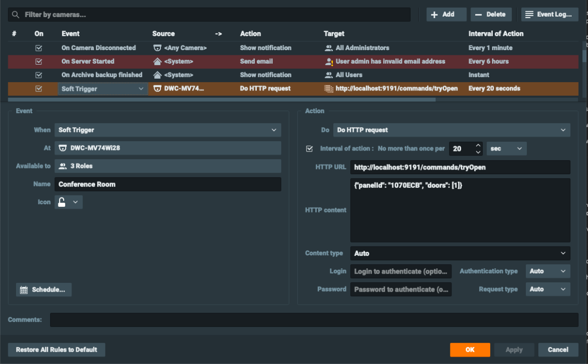Click the Apply button
This screenshot has height=364, width=588.
pos(514,350)
